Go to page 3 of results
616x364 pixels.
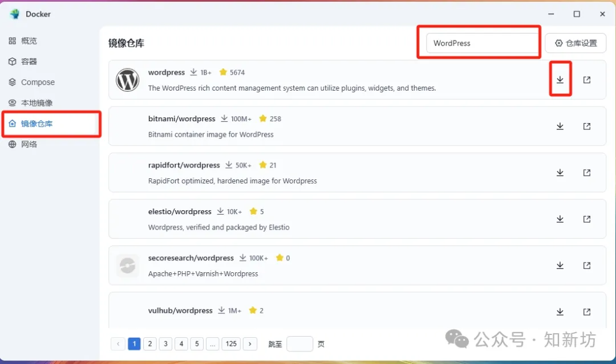point(165,344)
